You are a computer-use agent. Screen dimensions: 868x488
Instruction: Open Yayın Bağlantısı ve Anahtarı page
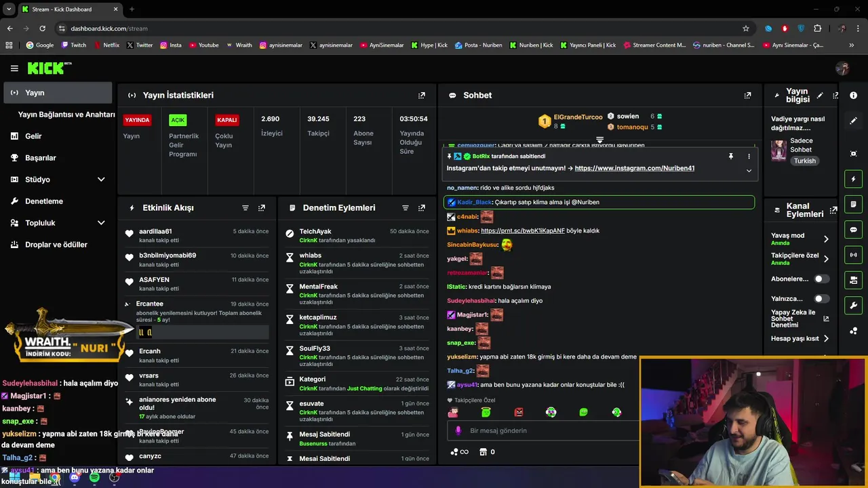point(66,115)
